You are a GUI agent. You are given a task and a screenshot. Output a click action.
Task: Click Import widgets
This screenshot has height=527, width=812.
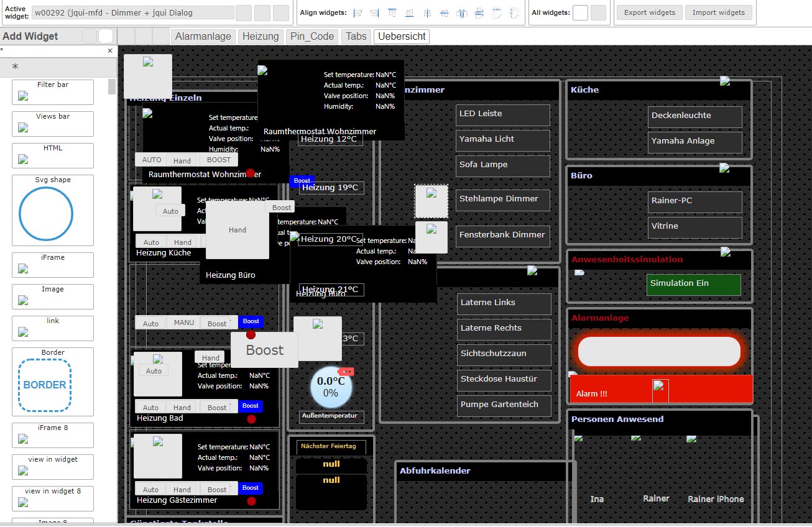coord(719,12)
